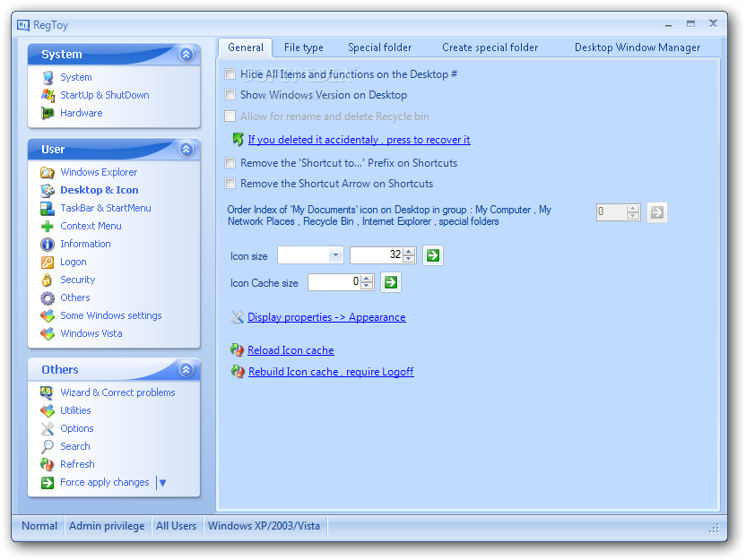Click the green recover arrow icon

[x=238, y=139]
